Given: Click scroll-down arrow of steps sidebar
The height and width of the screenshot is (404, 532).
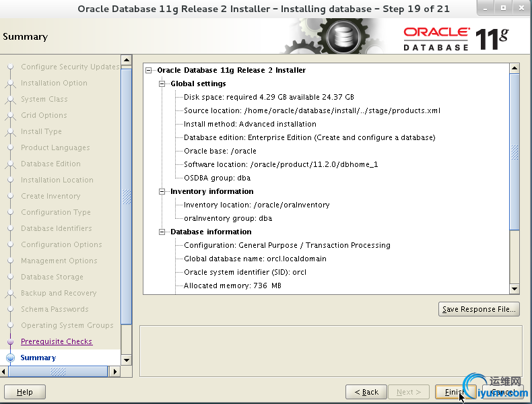Looking at the screenshot, I should point(126,360).
